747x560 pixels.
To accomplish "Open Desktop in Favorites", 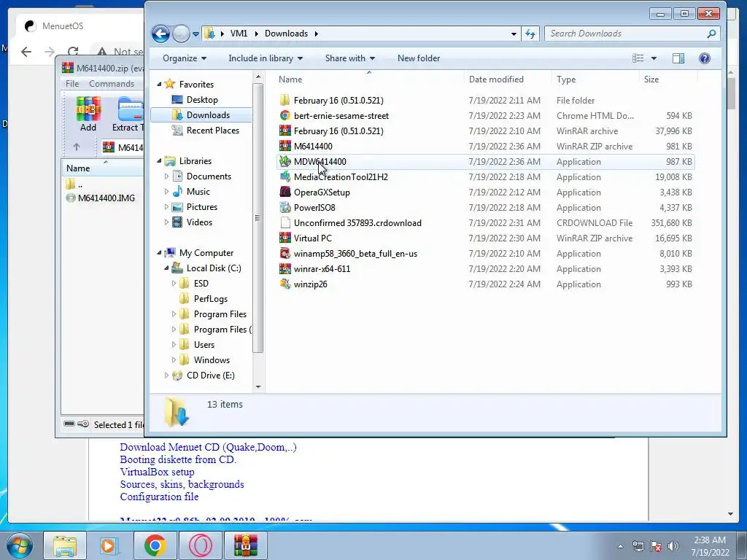I will pos(202,99).
